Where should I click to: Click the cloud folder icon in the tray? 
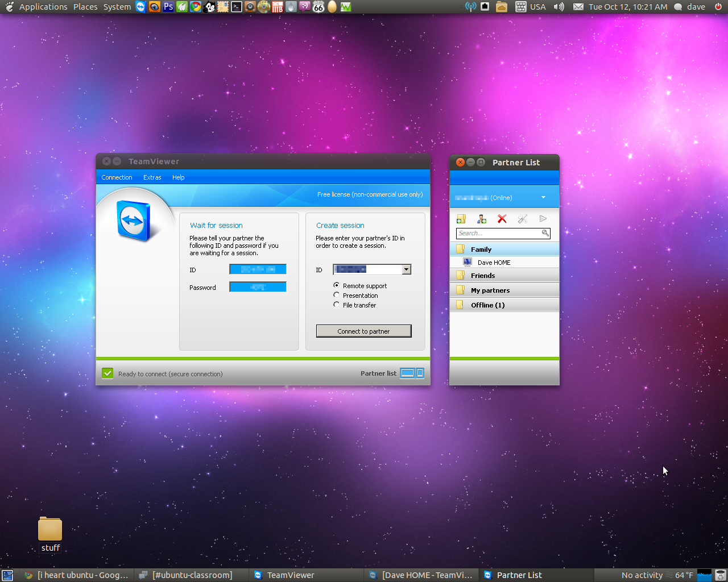pyautogui.click(x=502, y=7)
